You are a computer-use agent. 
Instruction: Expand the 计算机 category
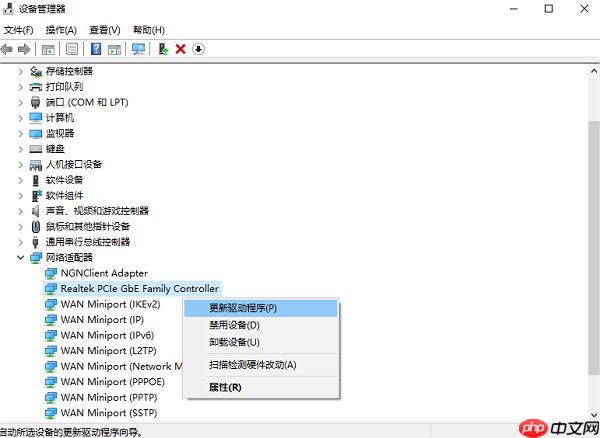coord(21,118)
